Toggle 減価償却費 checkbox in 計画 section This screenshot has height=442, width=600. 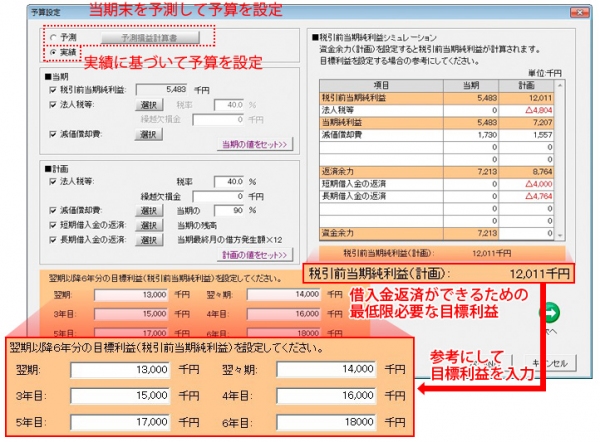53,210
